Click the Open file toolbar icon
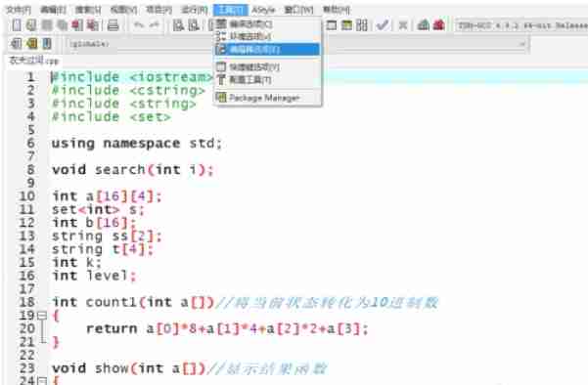Screen dimensions: 588x385 pyautogui.click(x=31, y=25)
